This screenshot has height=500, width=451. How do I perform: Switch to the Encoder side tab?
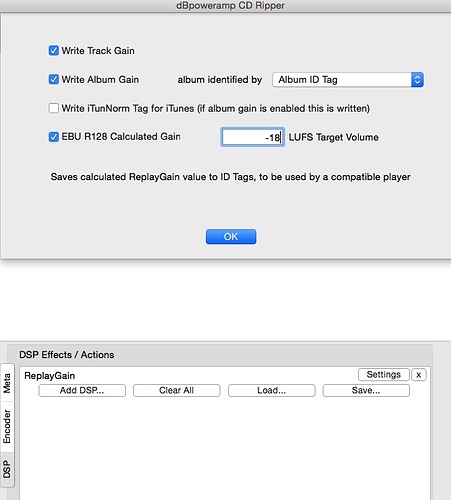(7, 427)
